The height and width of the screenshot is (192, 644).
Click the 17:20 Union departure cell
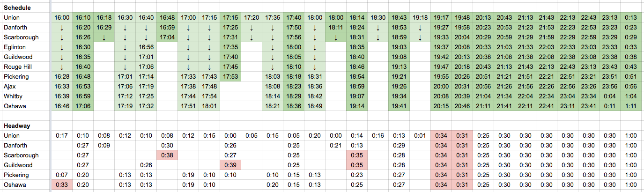coord(252,18)
